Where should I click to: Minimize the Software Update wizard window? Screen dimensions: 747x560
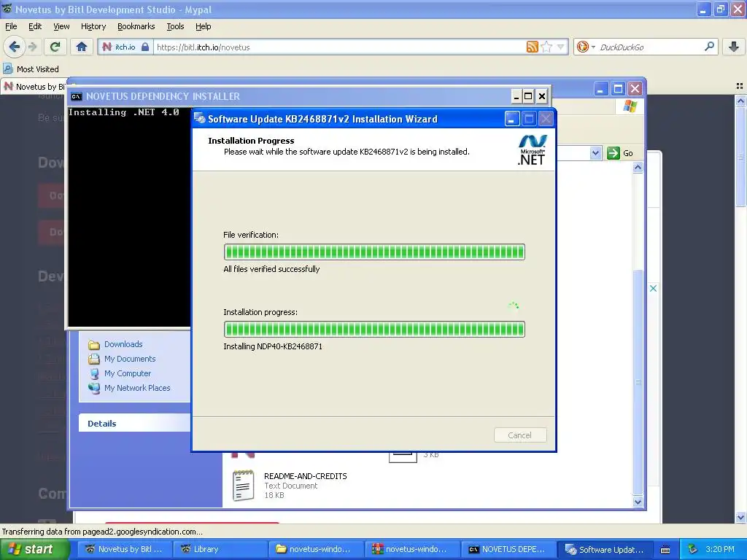point(511,119)
